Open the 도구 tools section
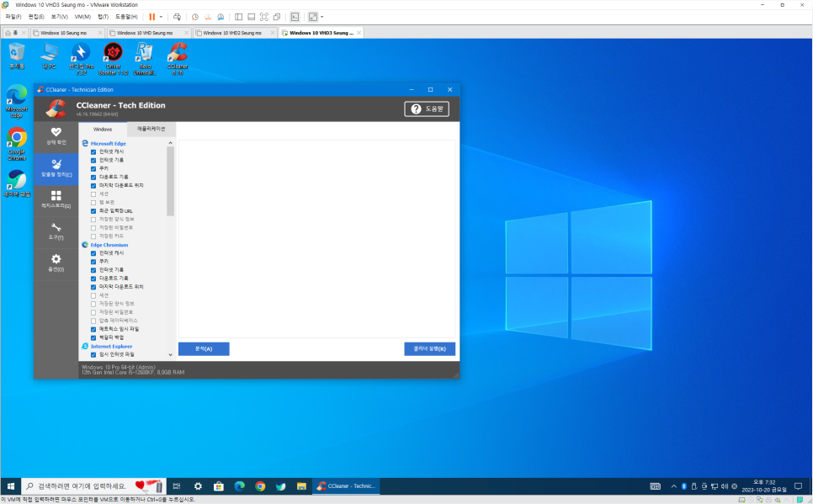 click(56, 231)
